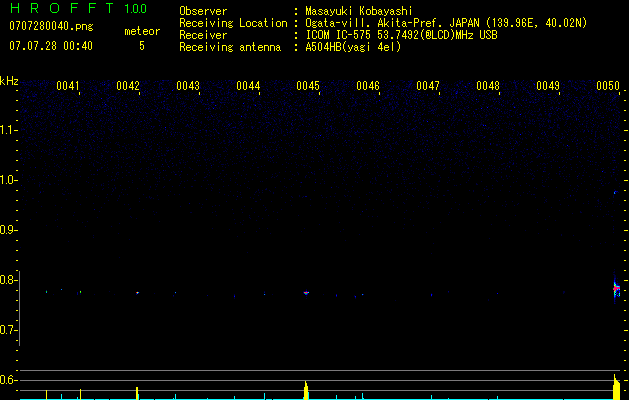
Task: Click time axis marker 0050
Action: pos(608,86)
